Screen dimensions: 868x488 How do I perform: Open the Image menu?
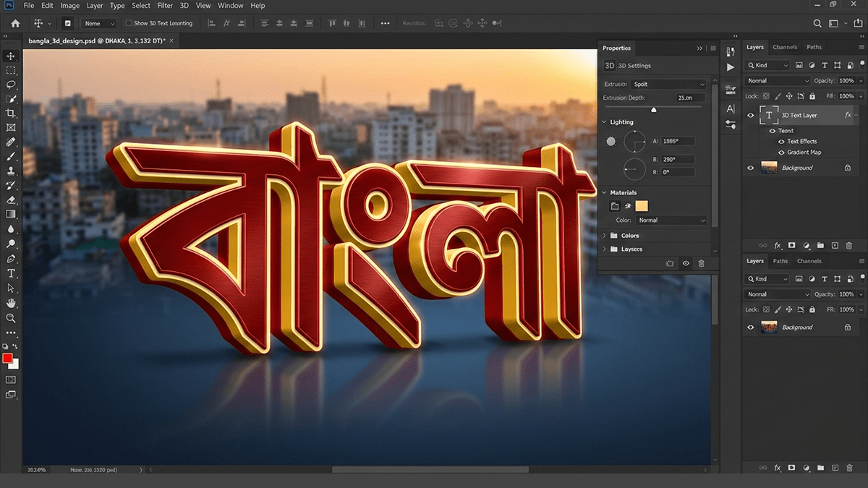70,6
